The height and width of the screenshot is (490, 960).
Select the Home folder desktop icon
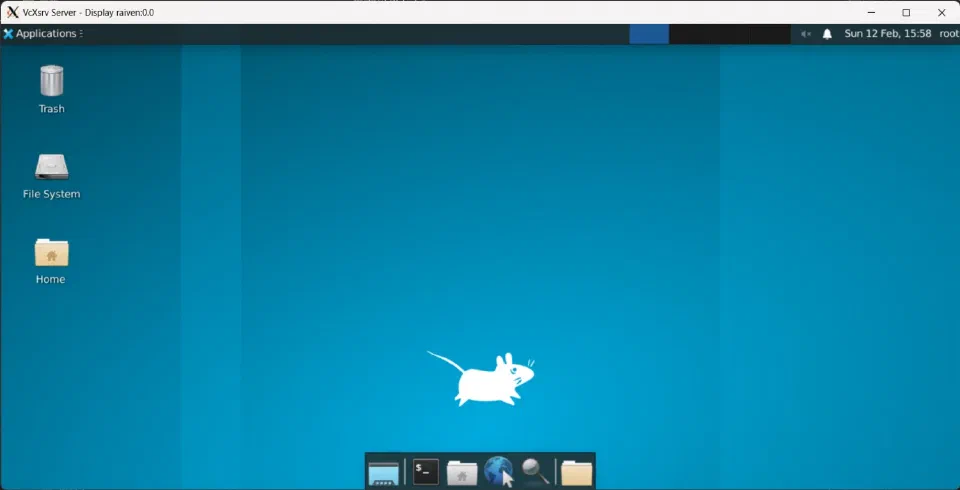tap(51, 262)
